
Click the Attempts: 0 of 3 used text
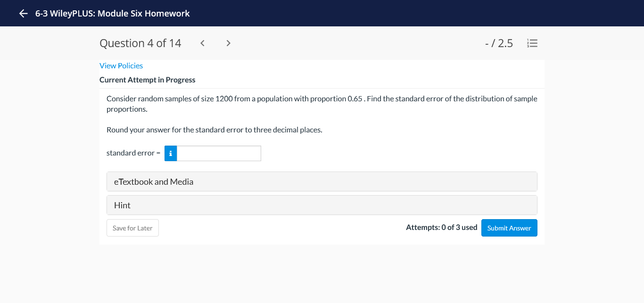(442, 227)
